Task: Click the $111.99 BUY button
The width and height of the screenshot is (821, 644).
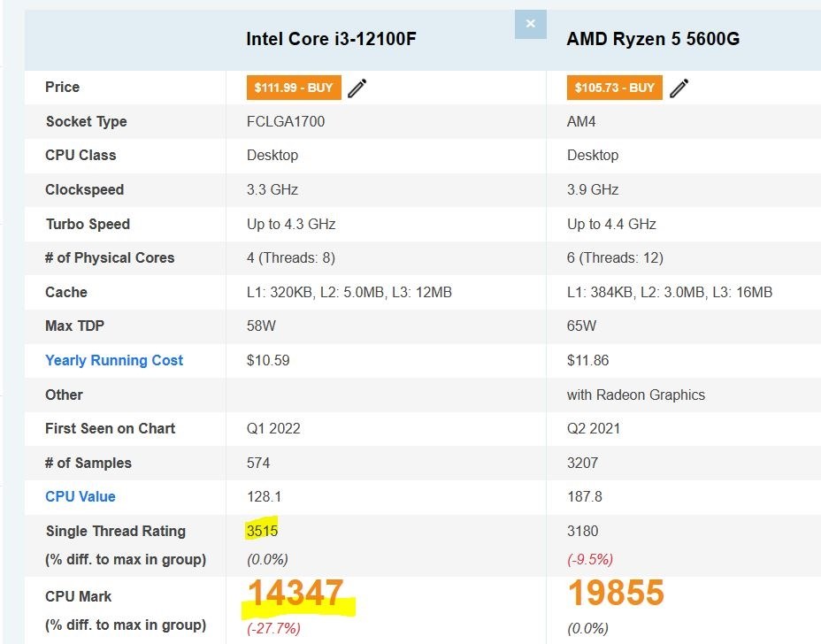Action: 294,88
